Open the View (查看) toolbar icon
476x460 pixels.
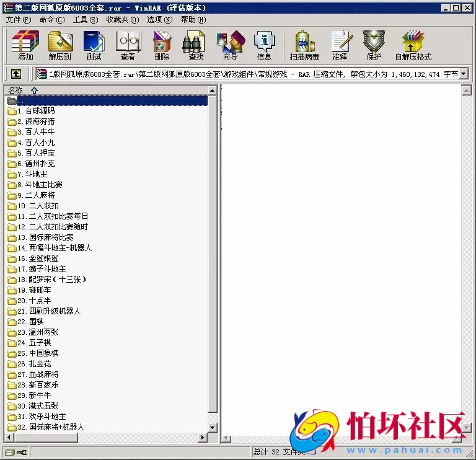click(128, 45)
